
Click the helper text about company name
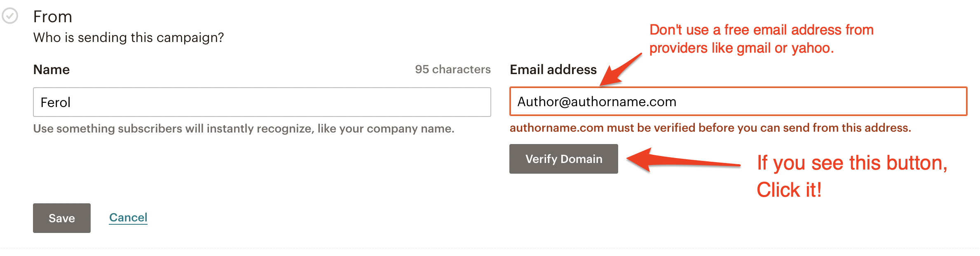pos(244,129)
